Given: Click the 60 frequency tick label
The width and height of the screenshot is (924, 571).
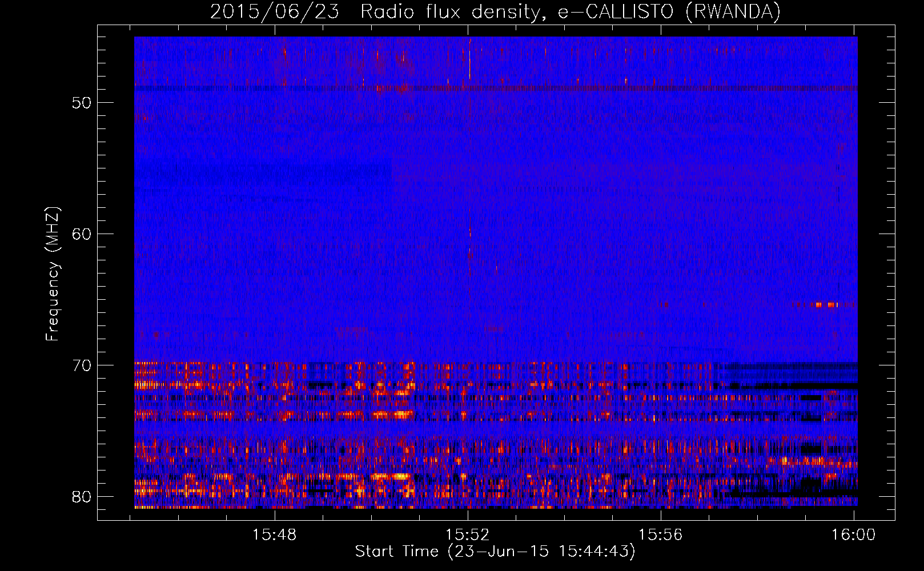Looking at the screenshot, I should (82, 234).
